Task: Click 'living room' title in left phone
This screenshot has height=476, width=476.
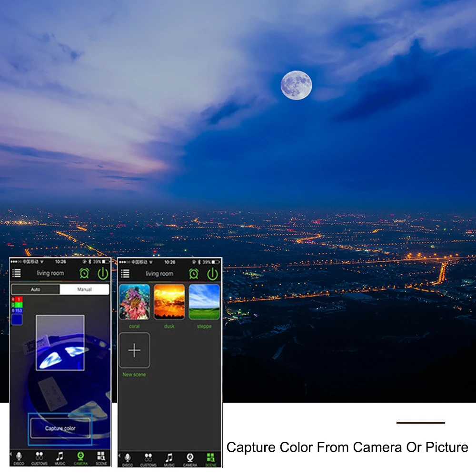Action: point(50,273)
